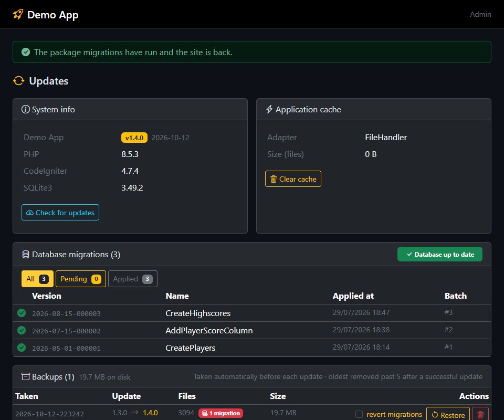Click the backup timestamp 2026-10-12-223242
Screen dimensions: 504x420
49,414
